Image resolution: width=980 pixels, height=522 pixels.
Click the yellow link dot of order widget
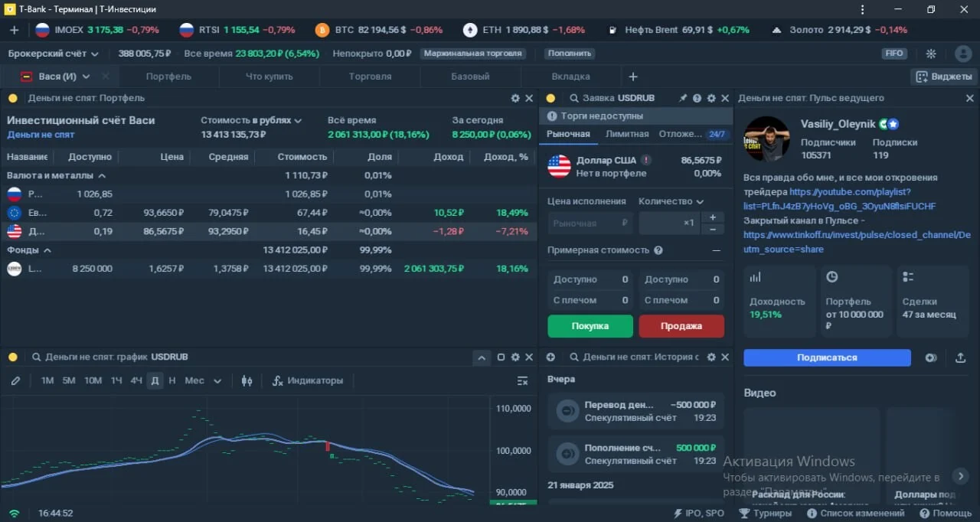pyautogui.click(x=550, y=98)
